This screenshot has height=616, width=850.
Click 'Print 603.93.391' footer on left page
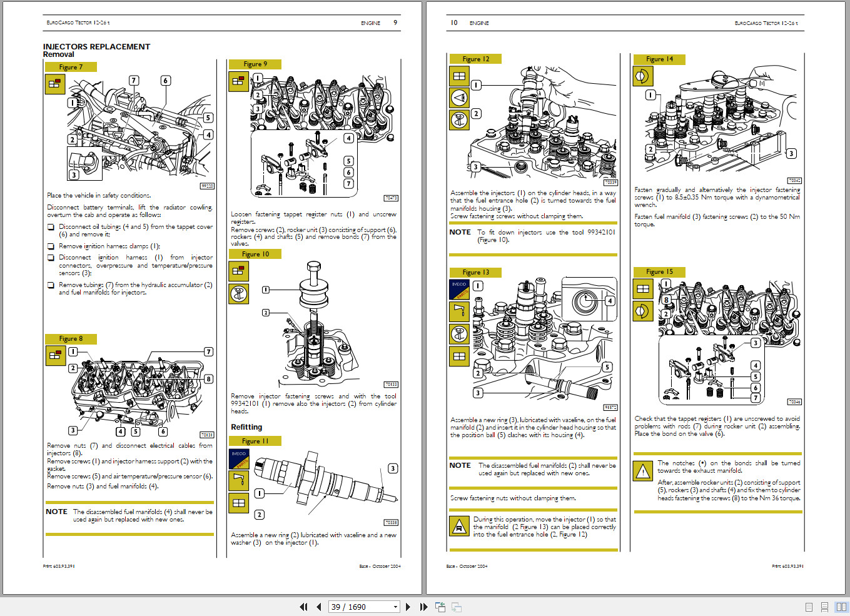pos(59,566)
